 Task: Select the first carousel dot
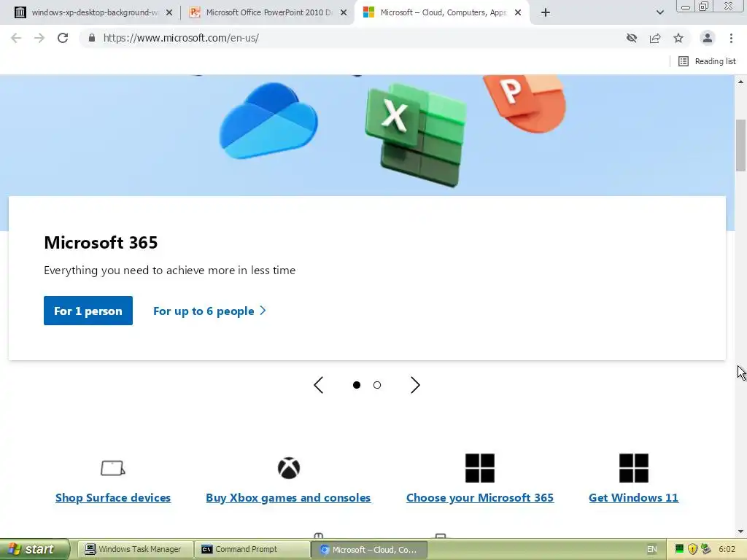(356, 385)
